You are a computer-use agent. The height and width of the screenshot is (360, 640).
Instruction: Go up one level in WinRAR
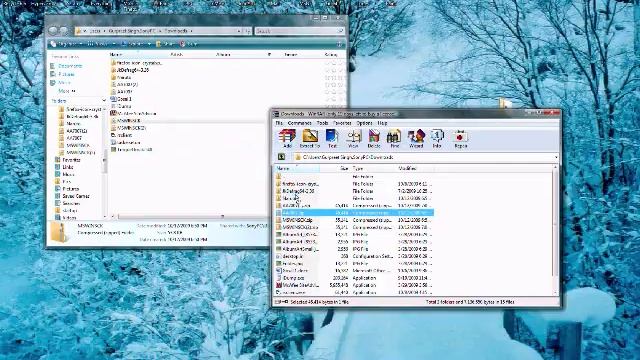(281, 157)
